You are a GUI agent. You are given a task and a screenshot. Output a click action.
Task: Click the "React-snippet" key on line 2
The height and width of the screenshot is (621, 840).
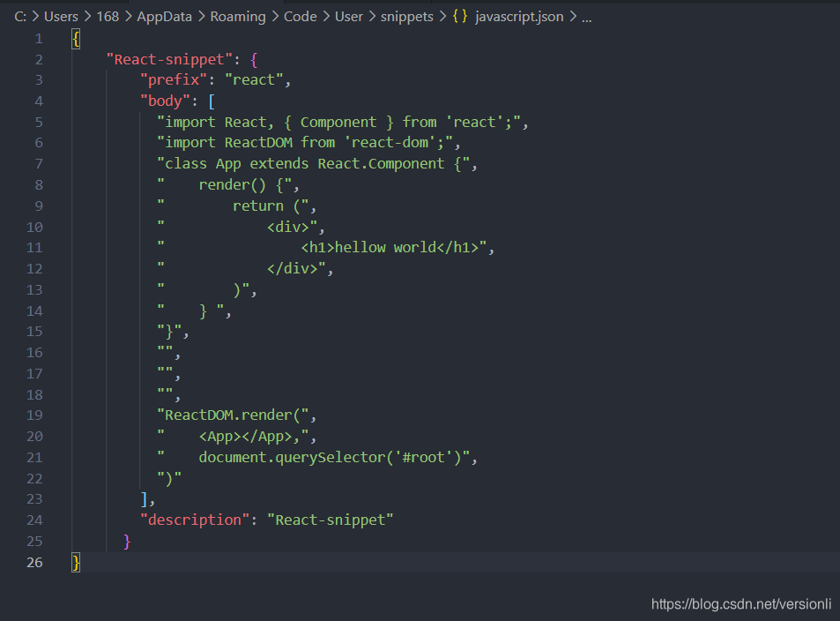(x=169, y=59)
